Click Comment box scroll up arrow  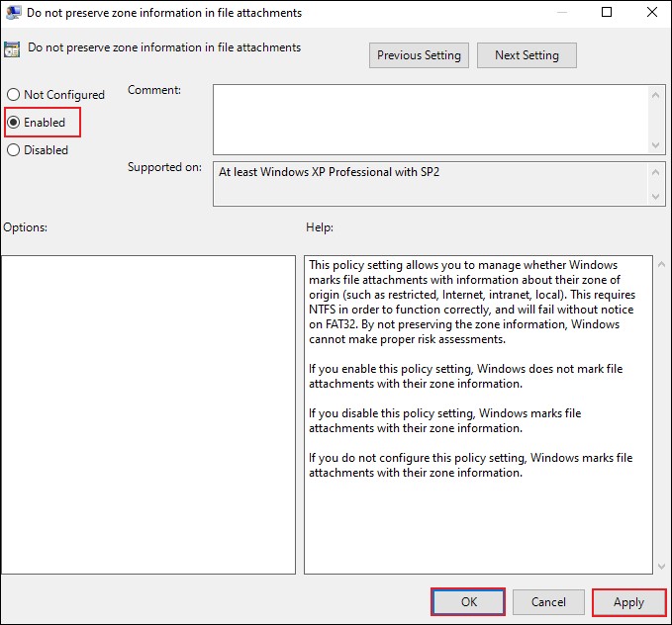tap(655, 95)
